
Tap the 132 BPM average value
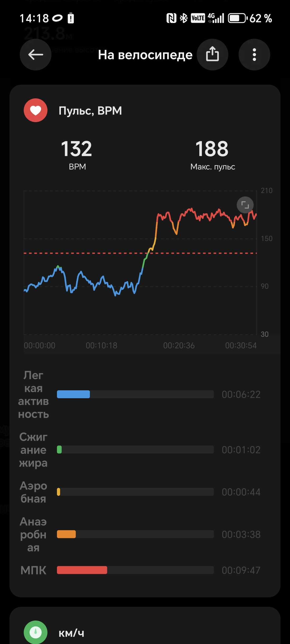pos(77,148)
